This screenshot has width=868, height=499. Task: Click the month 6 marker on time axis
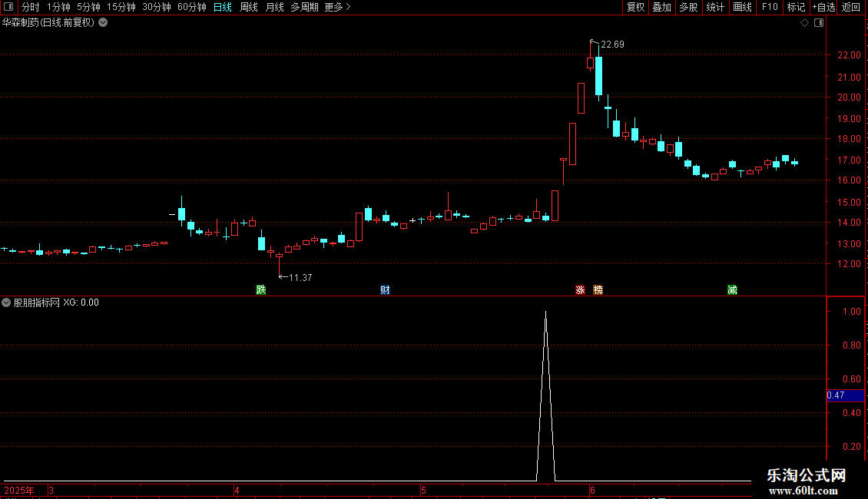coord(592,491)
